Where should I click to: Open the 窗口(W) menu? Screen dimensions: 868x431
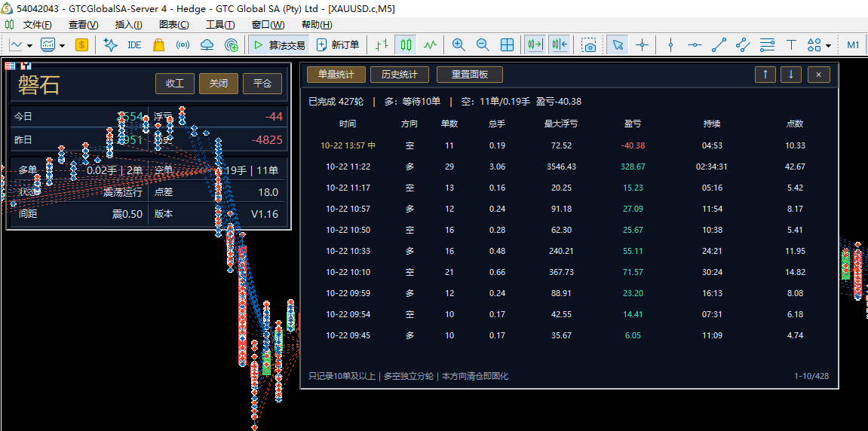268,25
